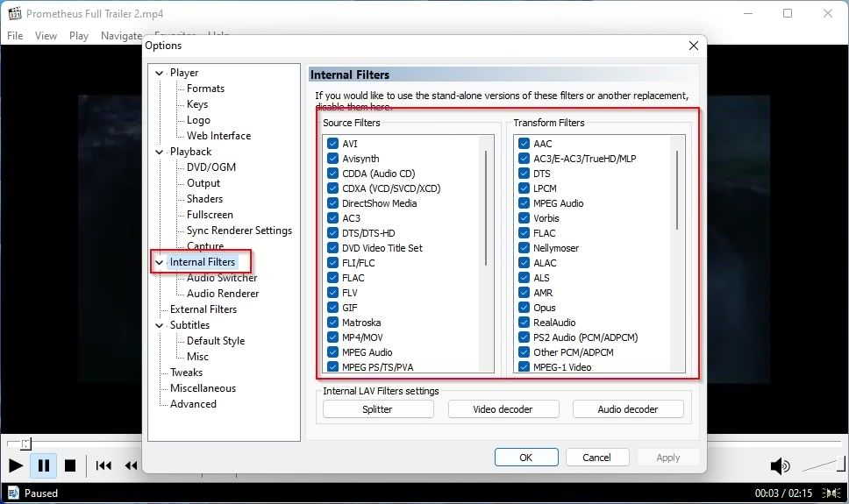Viewport: 849px width, 504px height.
Task: Click the MPC-HC app icon in title bar
Action: point(15,13)
